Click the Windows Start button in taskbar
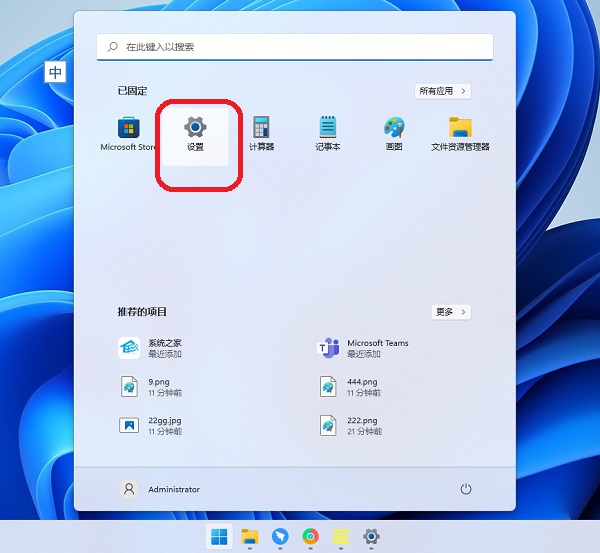Screen dimensions: 600x553 point(219,537)
